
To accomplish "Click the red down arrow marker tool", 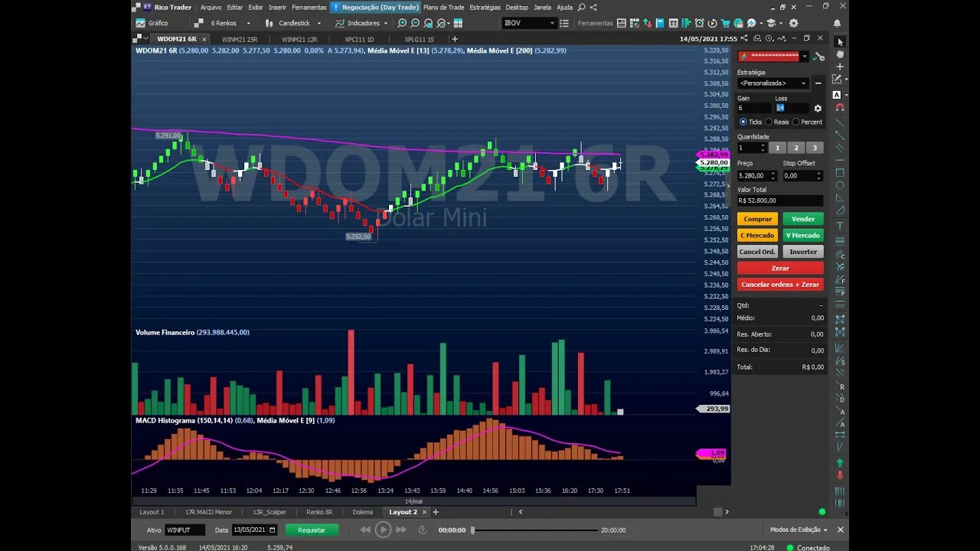I will [840, 475].
